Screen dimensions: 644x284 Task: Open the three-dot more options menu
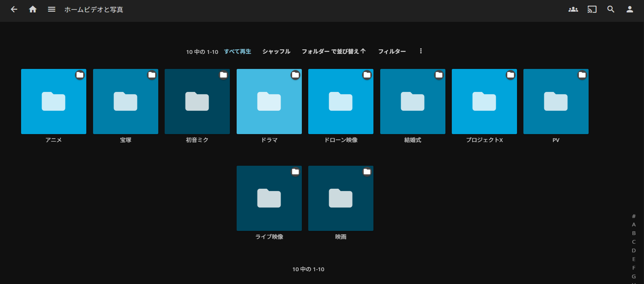coord(421,51)
